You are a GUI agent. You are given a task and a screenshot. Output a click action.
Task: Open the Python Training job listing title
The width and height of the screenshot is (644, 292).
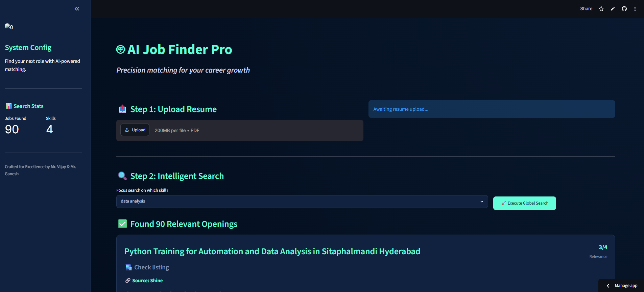click(x=272, y=251)
